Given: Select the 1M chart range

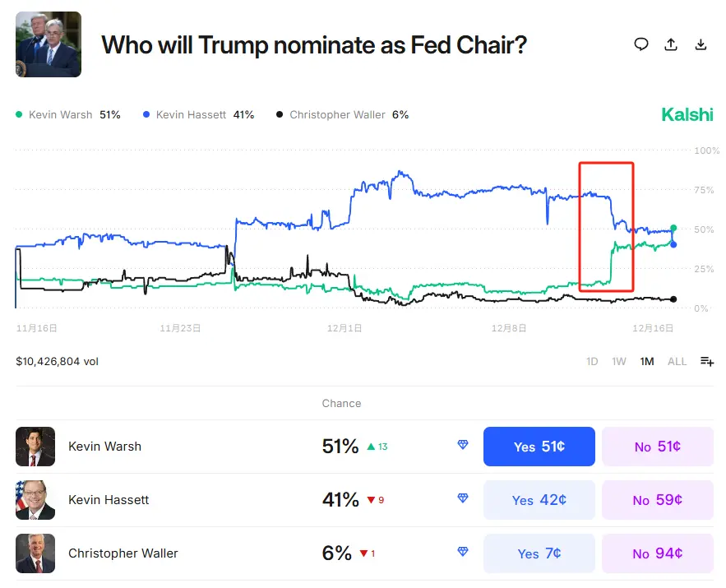Looking at the screenshot, I should click(647, 361).
